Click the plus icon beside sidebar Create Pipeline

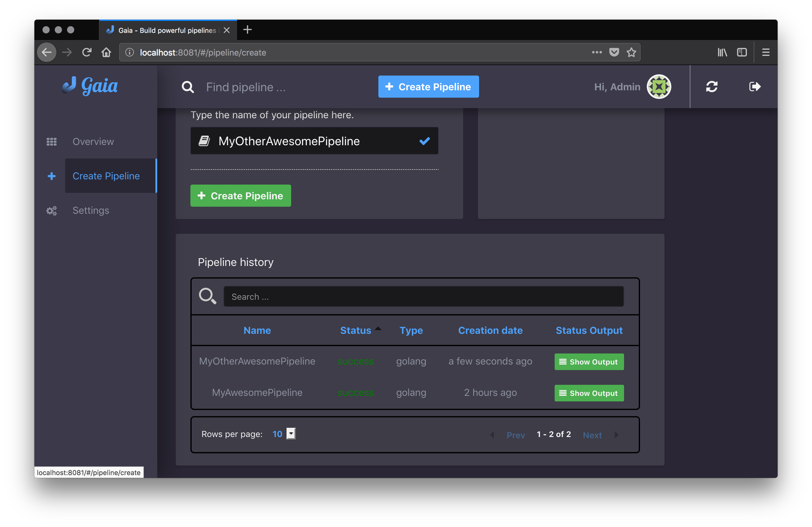tap(52, 176)
